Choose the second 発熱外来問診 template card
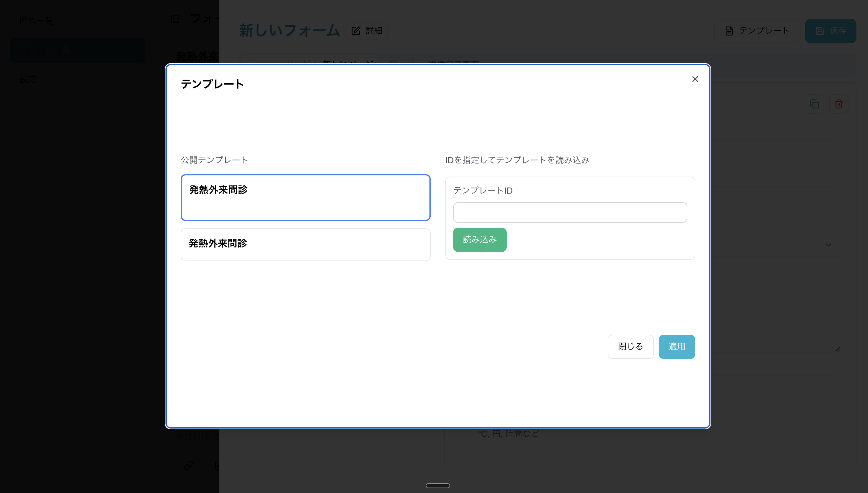Viewport: 868px width, 493px height. tap(305, 244)
